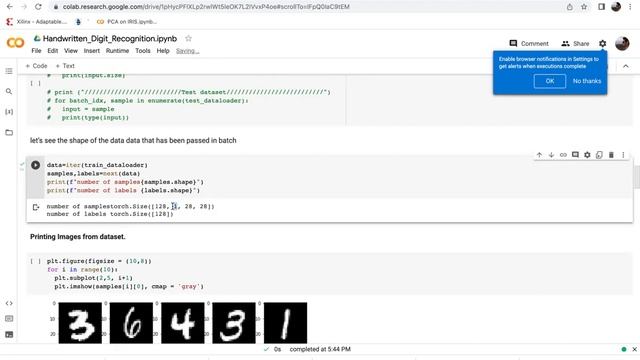Move the cell down with the arrow
640x360 pixels.
[x=551, y=155]
